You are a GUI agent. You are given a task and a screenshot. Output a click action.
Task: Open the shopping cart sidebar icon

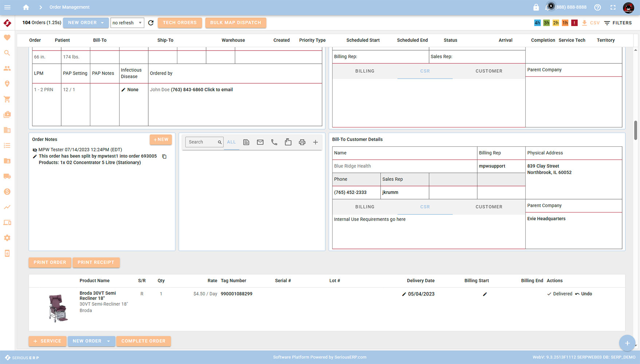pyautogui.click(x=7, y=99)
